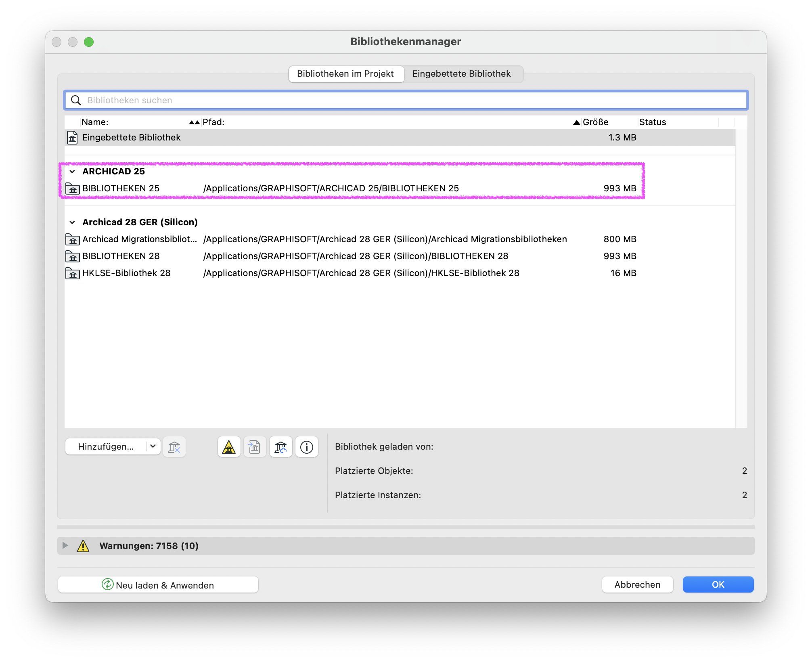Click the remove library icon
Image resolution: width=812 pixels, height=662 pixels.
point(174,447)
